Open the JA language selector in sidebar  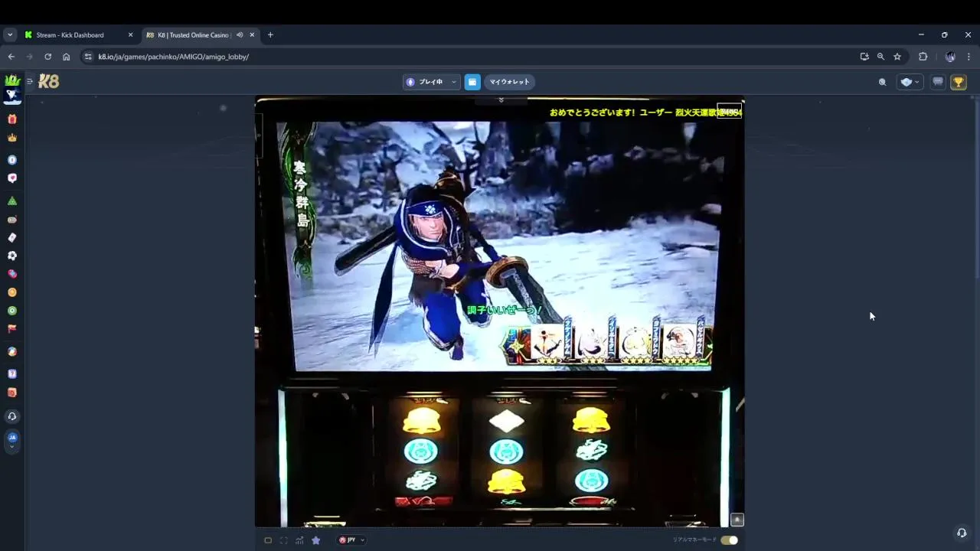click(x=12, y=441)
